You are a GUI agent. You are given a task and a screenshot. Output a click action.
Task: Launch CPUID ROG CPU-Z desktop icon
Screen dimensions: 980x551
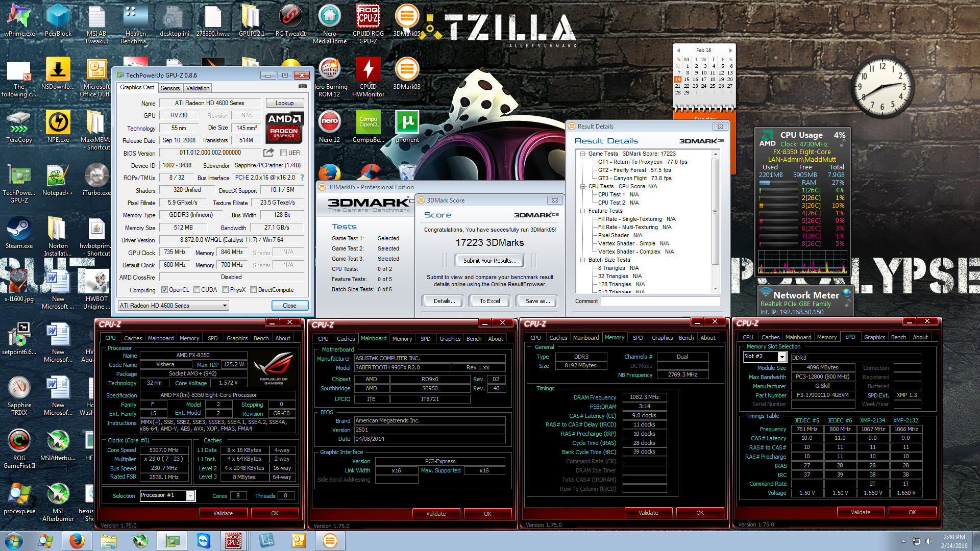click(368, 23)
